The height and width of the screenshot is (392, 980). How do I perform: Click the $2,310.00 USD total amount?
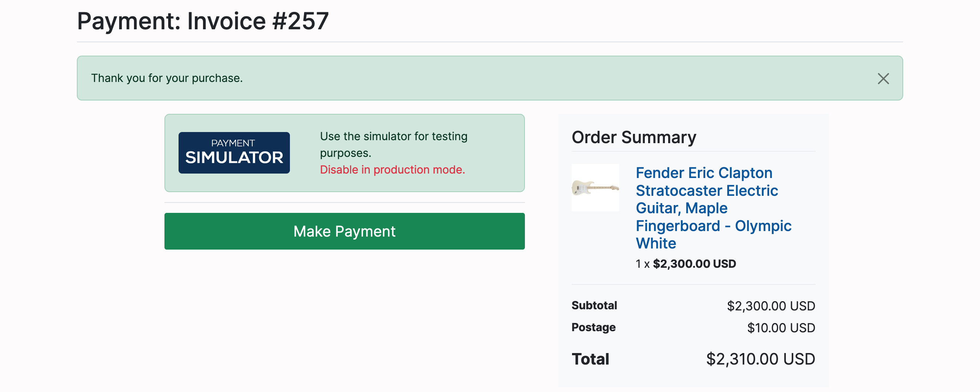pos(761,359)
